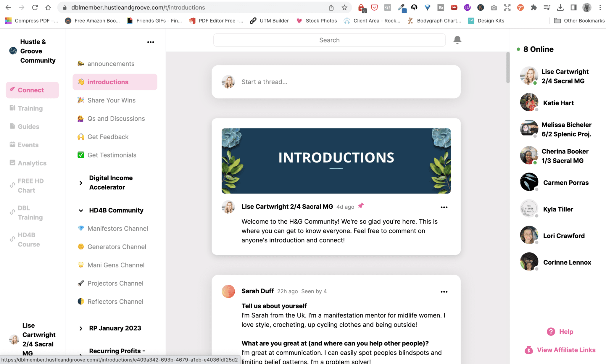The image size is (606, 364).
Task: Click the pin icon on the Introductions post
Action: [x=361, y=206]
